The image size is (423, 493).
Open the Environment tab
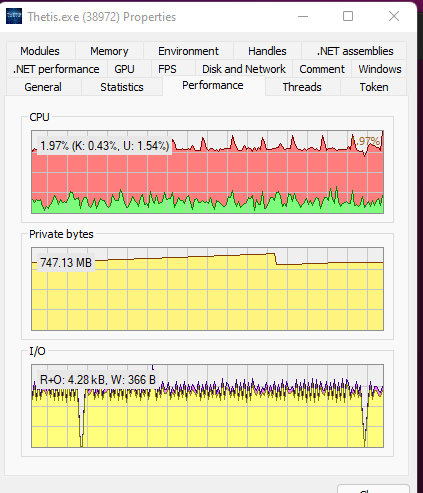point(188,51)
